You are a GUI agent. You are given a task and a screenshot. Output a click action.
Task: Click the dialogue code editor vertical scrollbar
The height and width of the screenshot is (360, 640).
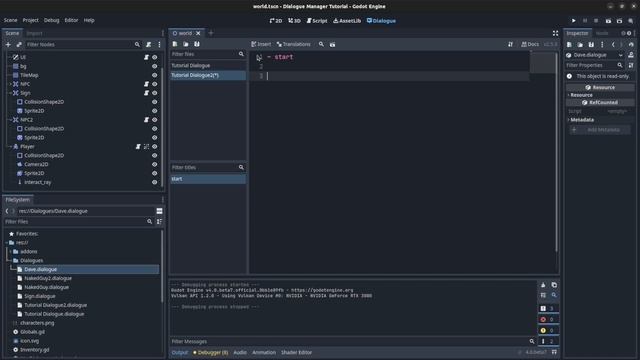(x=556, y=152)
